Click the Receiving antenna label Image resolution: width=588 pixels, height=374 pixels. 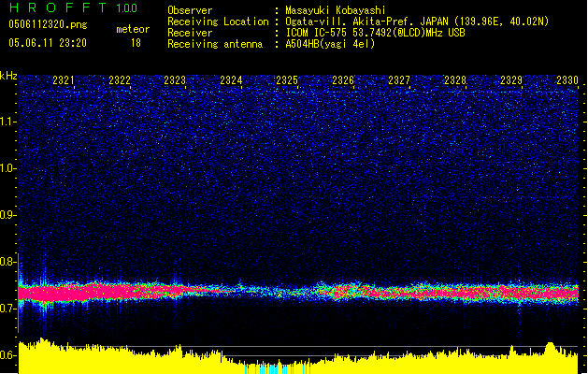(x=215, y=44)
